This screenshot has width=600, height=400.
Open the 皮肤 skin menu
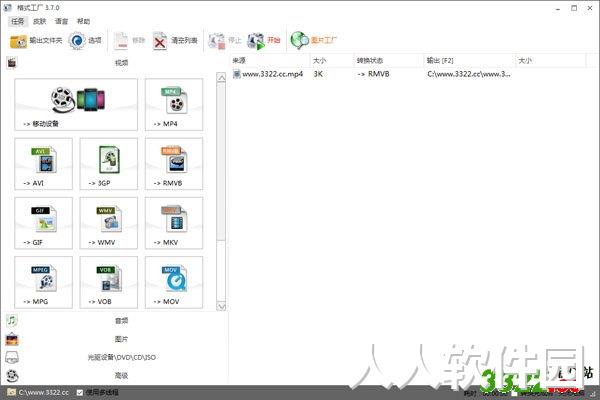click(39, 21)
